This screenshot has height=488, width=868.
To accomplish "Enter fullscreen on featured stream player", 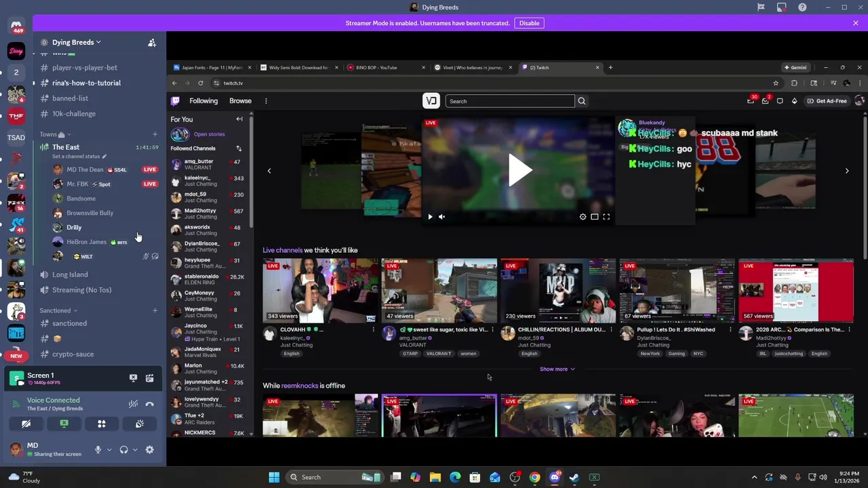I will (606, 217).
